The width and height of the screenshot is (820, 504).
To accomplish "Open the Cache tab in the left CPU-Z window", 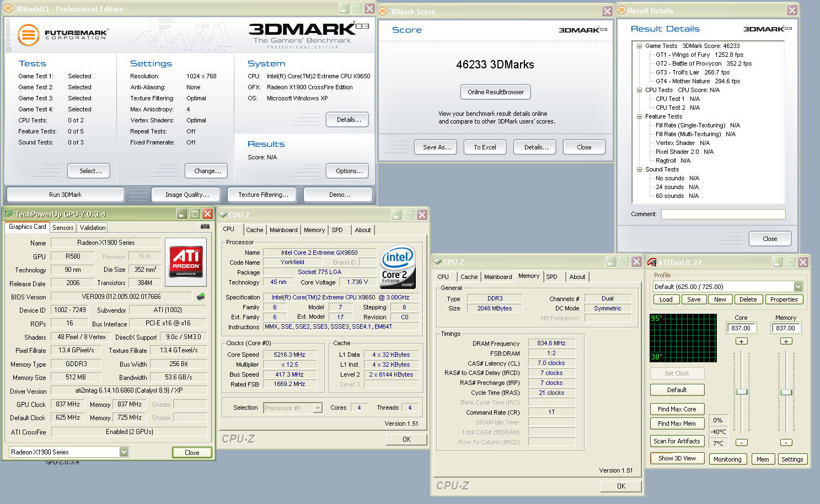I will coord(255,230).
